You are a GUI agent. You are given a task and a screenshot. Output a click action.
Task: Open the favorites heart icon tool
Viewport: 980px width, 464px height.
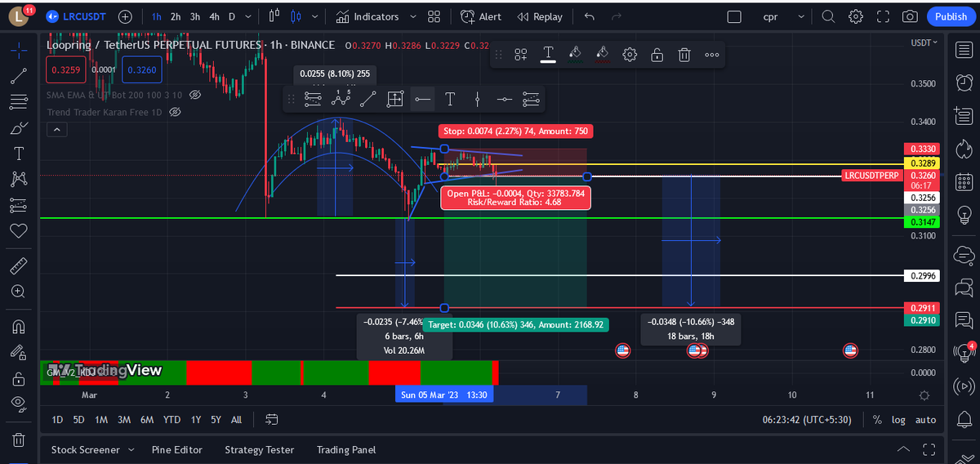click(x=19, y=230)
